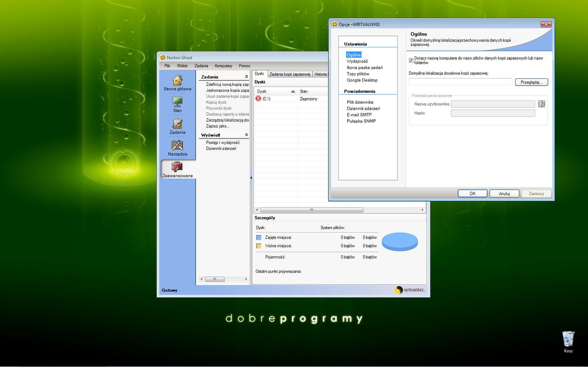588x367 pixels.
Task: Select the Zadania sidebar icon
Action: click(177, 126)
